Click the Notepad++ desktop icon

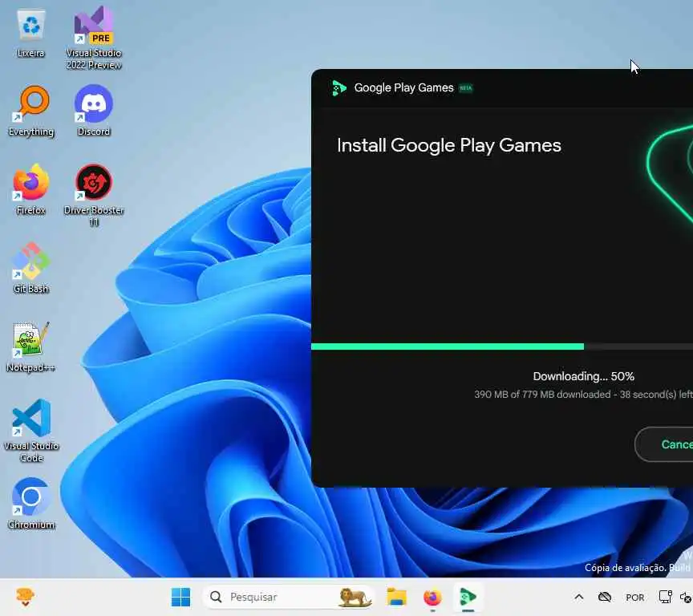point(31,347)
